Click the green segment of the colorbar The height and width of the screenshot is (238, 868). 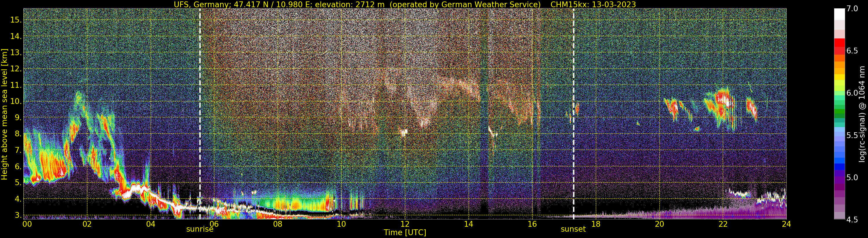tap(839, 111)
